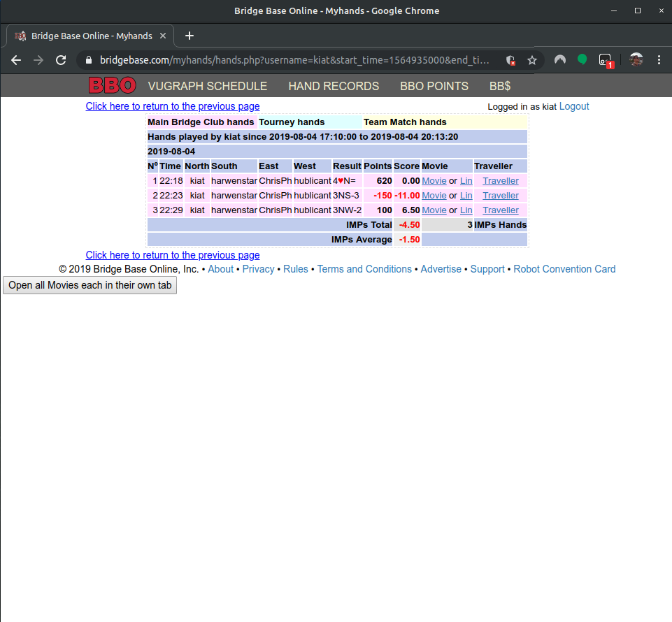Click the BBO logo in the header
The image size is (672, 622).
click(x=112, y=86)
